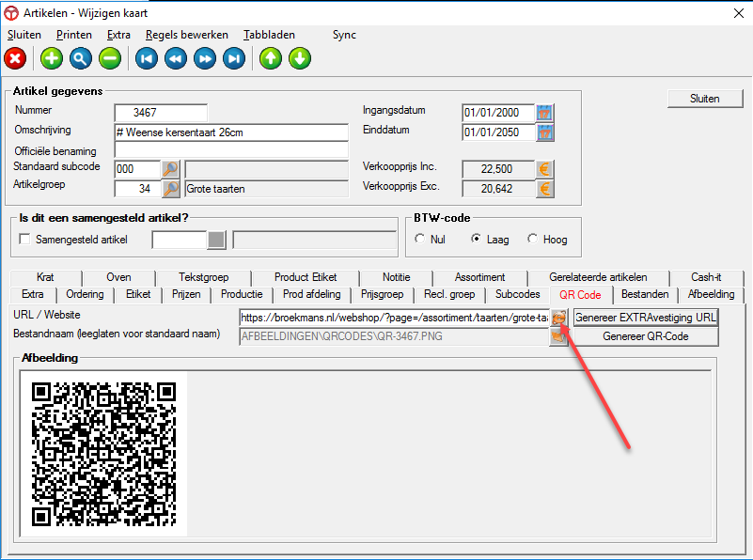Click folder icon next to Bestandnaam field
Screen dimensions: 753x560
click(558, 336)
